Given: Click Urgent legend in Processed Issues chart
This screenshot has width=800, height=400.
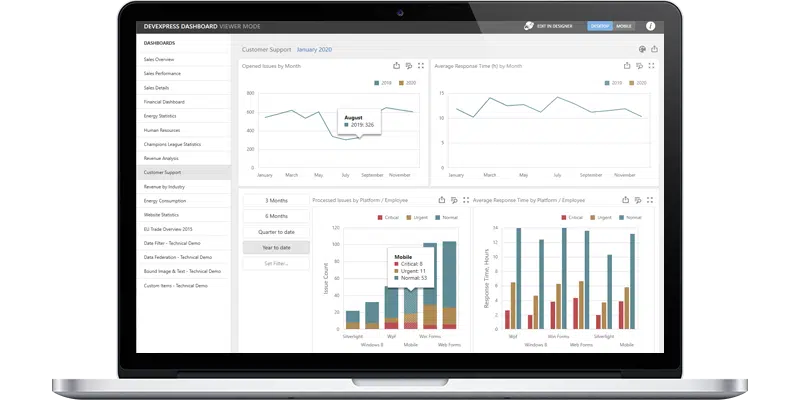Looking at the screenshot, I should point(417,217).
